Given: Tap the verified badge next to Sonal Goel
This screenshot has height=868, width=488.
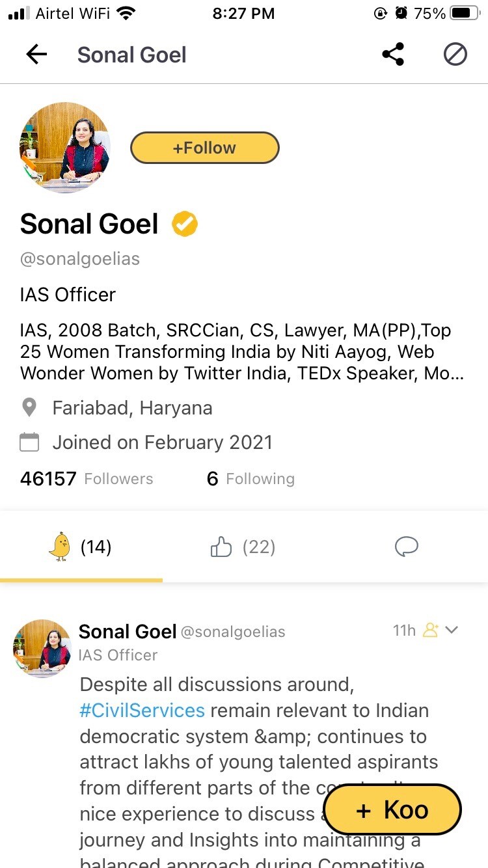Looking at the screenshot, I should pos(184,223).
